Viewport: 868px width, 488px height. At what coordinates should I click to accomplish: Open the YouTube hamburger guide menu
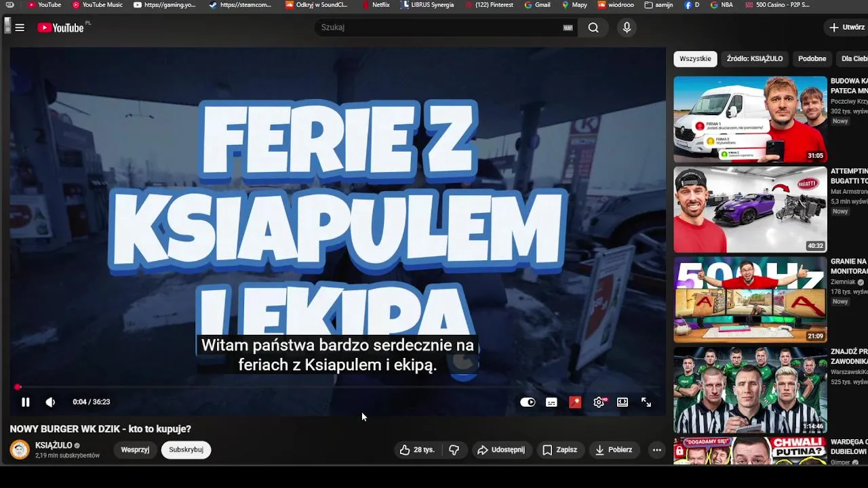(20, 28)
